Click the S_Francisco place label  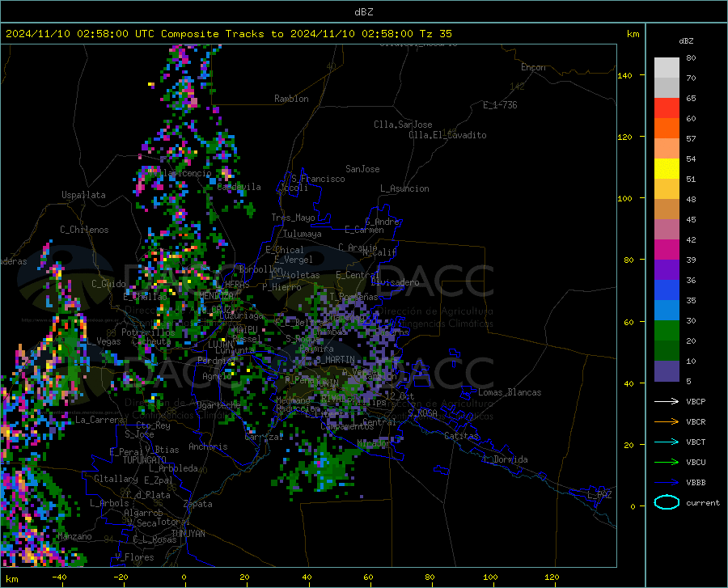point(318,179)
